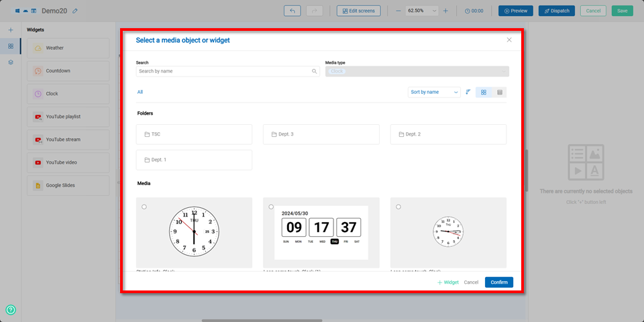644x322 pixels.
Task: Add a new widget with + Widget
Action: (448, 282)
